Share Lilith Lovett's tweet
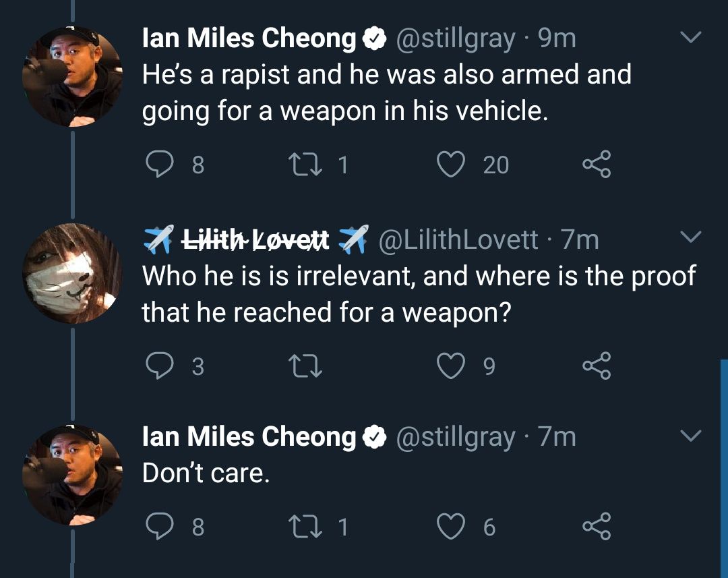The height and width of the screenshot is (578, 728). click(596, 366)
